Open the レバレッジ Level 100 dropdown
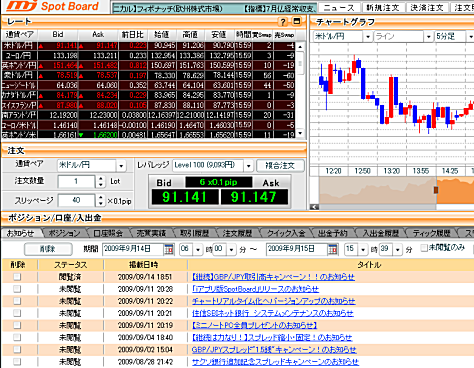Screen dimensions: 474x368 pyautogui.click(x=248, y=165)
